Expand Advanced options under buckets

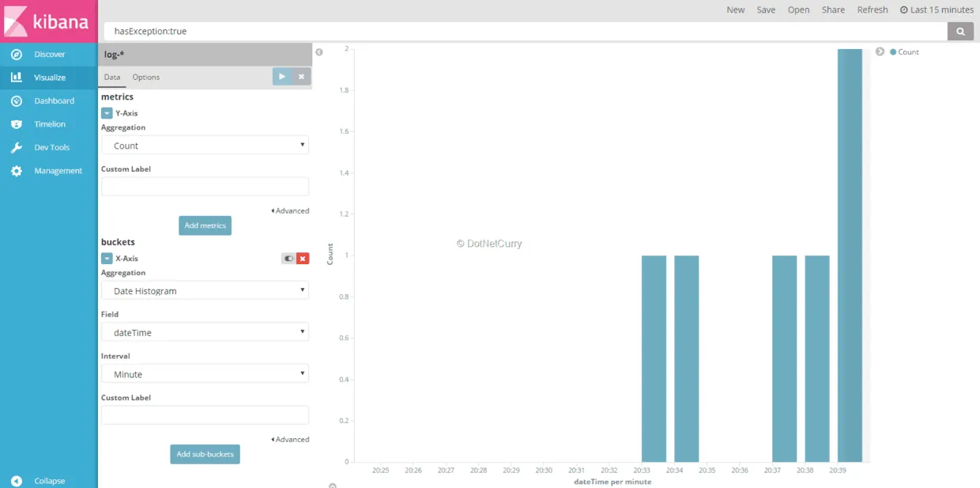click(x=290, y=440)
